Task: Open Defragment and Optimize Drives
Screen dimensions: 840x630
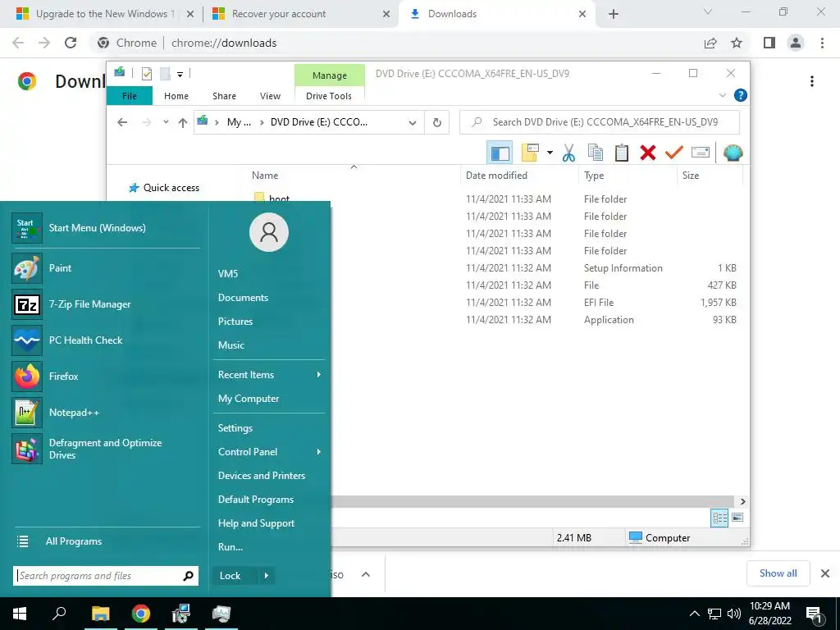Action: (106, 449)
